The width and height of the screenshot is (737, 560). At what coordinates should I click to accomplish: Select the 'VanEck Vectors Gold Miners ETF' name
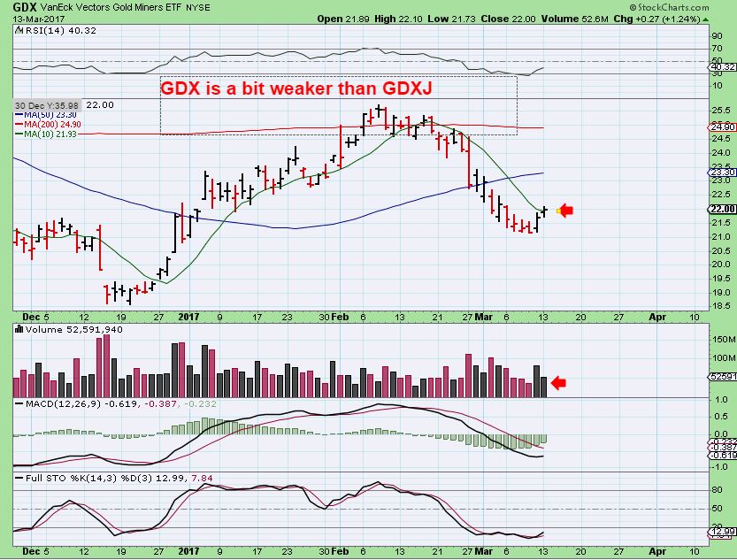[x=111, y=7]
